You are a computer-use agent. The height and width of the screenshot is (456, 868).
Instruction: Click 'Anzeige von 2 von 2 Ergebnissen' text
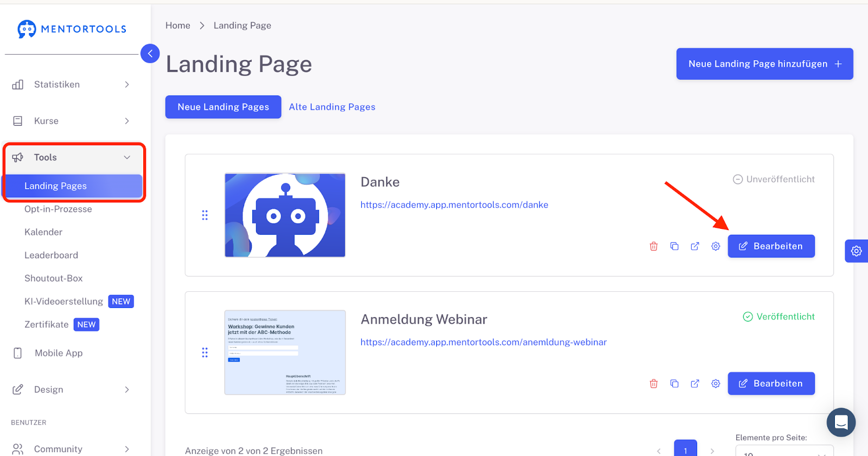click(254, 451)
